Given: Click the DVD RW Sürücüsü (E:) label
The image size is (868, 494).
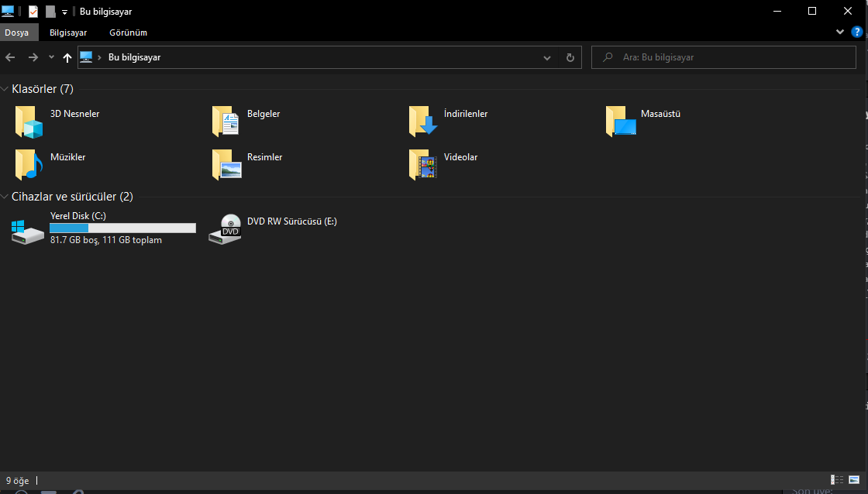Looking at the screenshot, I should point(291,221).
